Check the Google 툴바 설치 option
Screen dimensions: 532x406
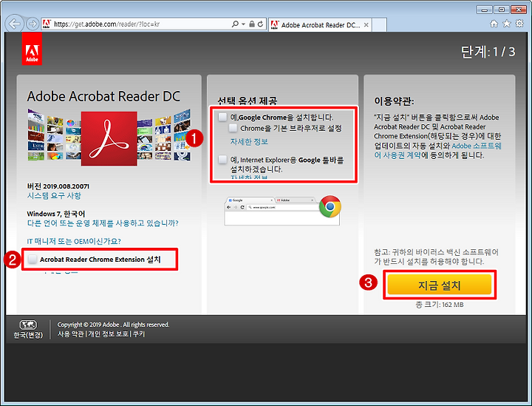click(222, 159)
